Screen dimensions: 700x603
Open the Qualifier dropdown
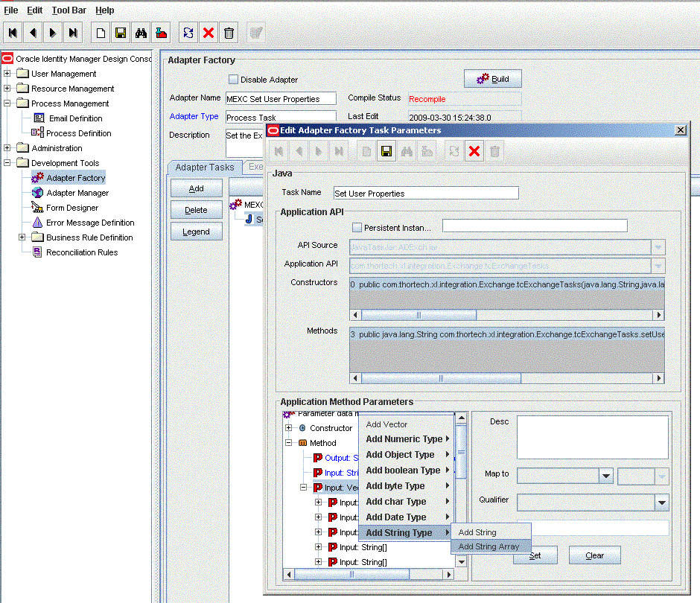click(661, 503)
